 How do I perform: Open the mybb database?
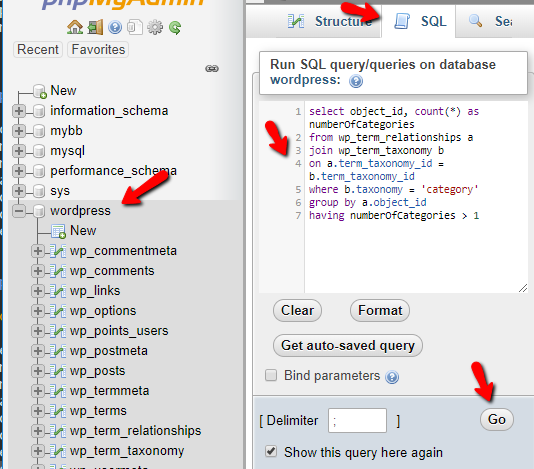point(66,131)
